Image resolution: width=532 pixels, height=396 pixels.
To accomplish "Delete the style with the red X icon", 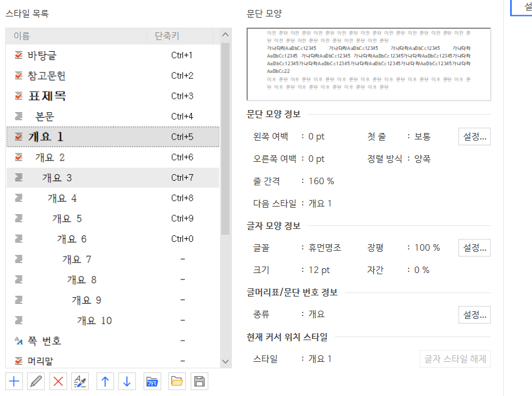I will point(58,381).
